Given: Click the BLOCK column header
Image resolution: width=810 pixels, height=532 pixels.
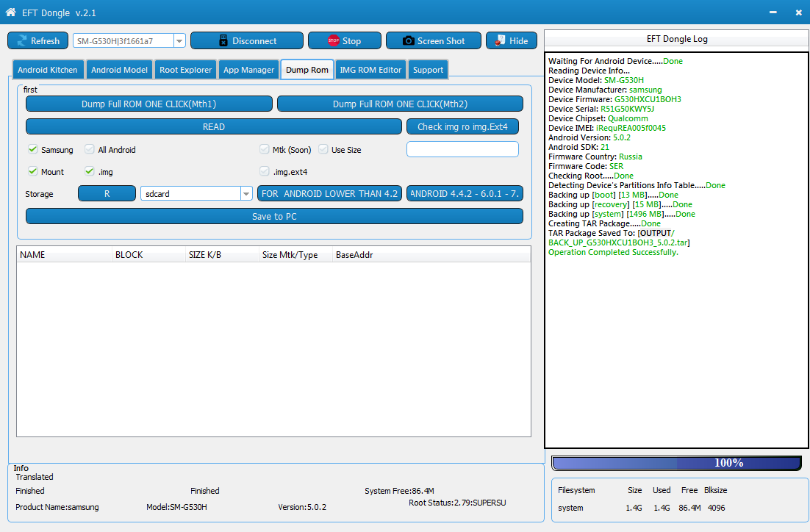Looking at the screenshot, I should 148,255.
